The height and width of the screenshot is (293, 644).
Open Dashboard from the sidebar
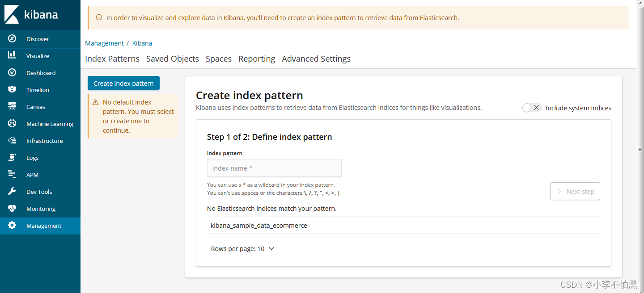(40, 73)
